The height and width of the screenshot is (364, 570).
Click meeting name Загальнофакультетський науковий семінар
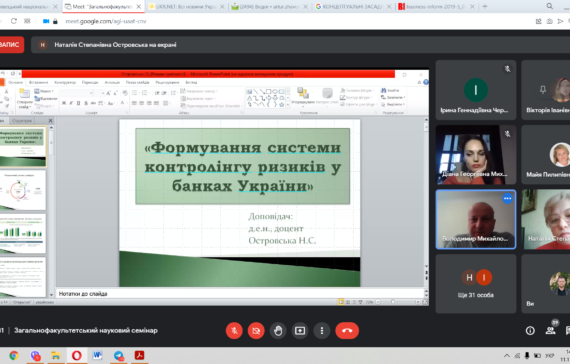point(86,331)
